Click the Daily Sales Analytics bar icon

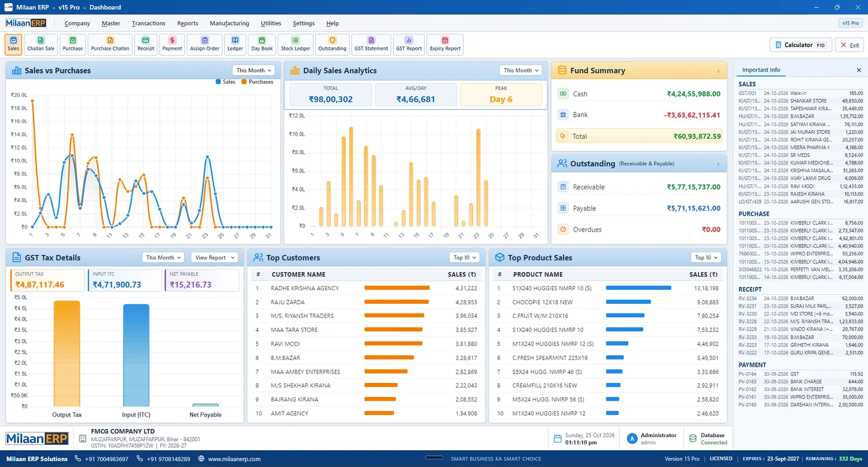pyautogui.click(x=295, y=71)
